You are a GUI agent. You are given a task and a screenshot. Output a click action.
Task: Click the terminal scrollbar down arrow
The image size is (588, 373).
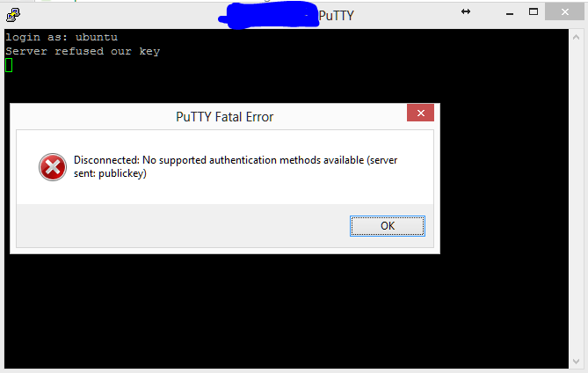[x=576, y=362]
